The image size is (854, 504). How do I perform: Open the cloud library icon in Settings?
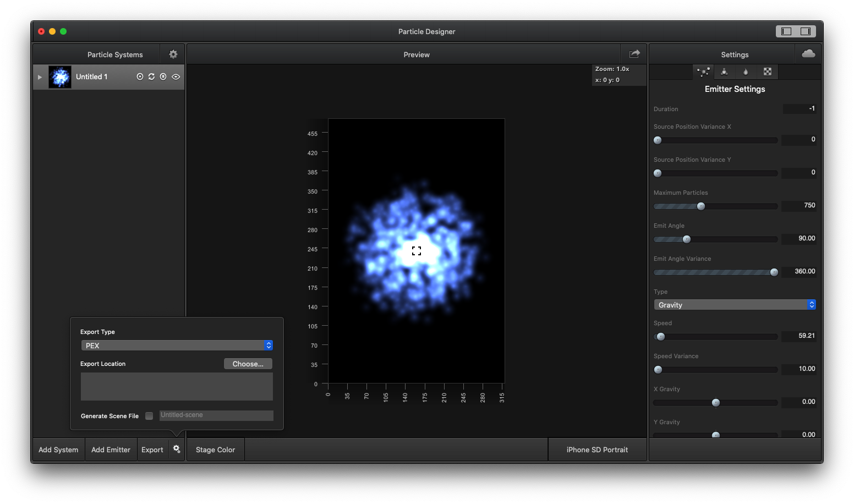click(808, 54)
